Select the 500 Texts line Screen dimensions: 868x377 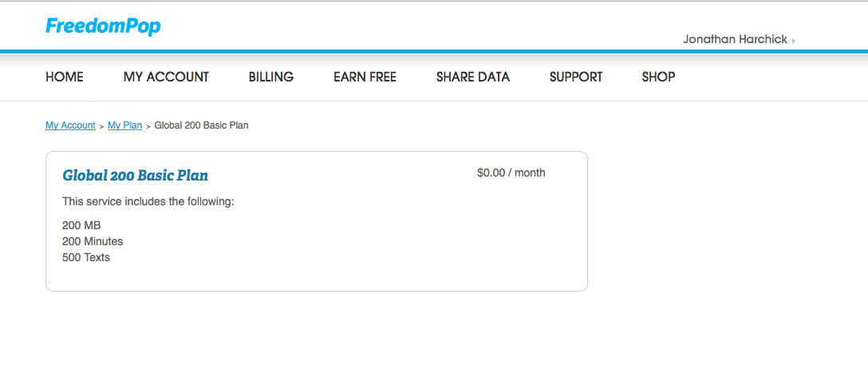point(86,258)
